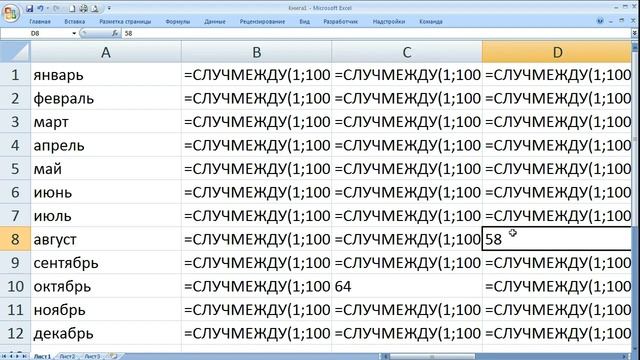
Task: Click the formula bar containing 58
Action: click(376, 33)
